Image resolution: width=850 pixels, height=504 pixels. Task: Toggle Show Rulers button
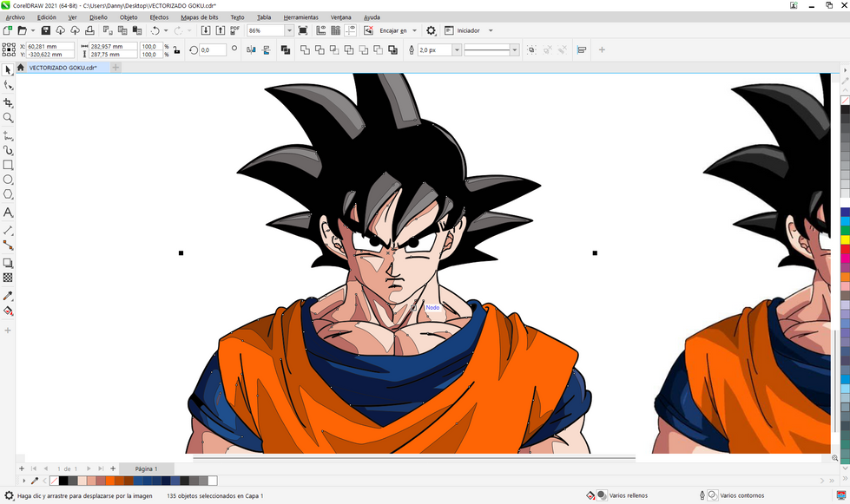(321, 30)
